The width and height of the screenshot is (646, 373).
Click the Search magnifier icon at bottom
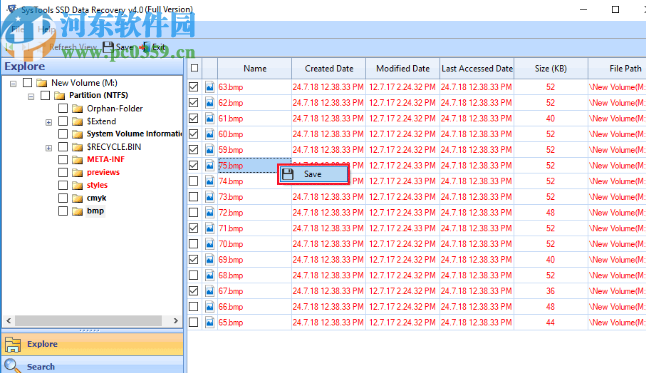12,366
